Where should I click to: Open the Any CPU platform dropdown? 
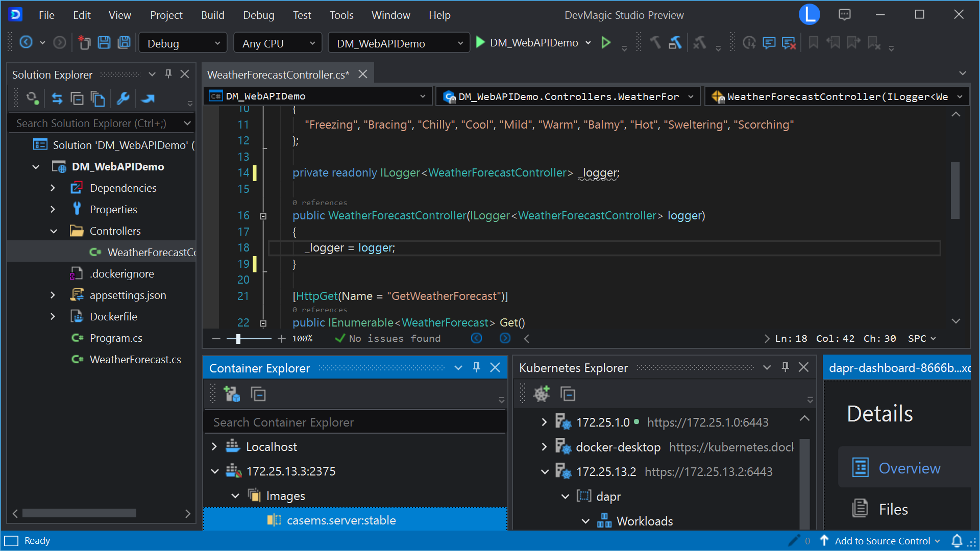click(278, 43)
